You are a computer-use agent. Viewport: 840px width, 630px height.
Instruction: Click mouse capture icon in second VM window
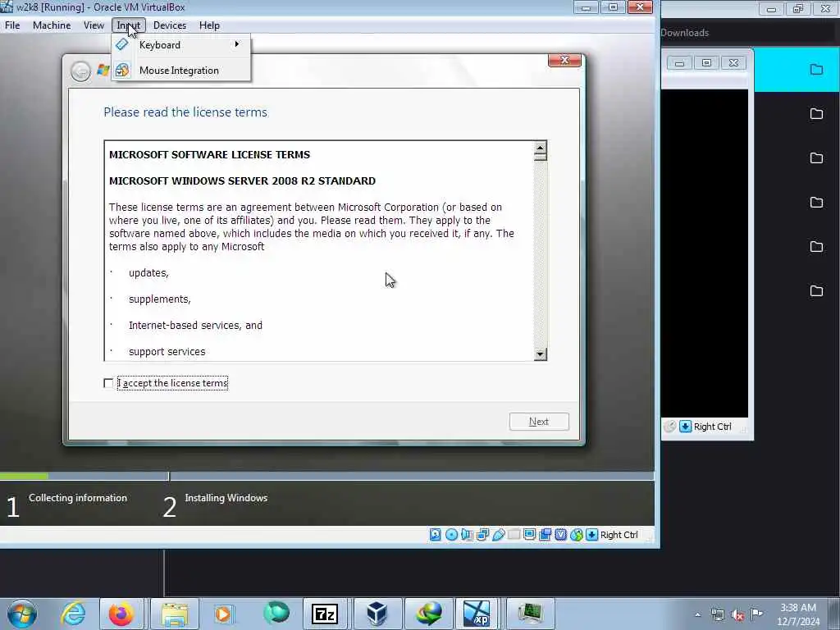[670, 427]
